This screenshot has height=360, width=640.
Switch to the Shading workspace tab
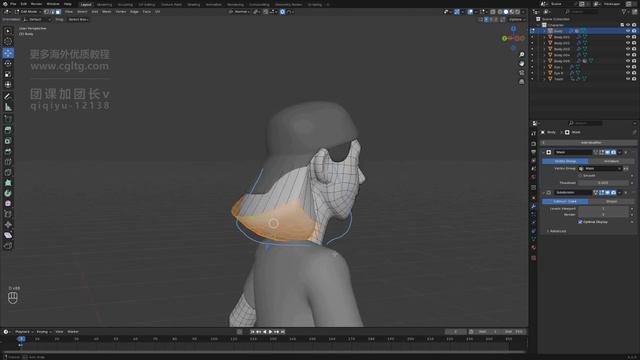194,4
